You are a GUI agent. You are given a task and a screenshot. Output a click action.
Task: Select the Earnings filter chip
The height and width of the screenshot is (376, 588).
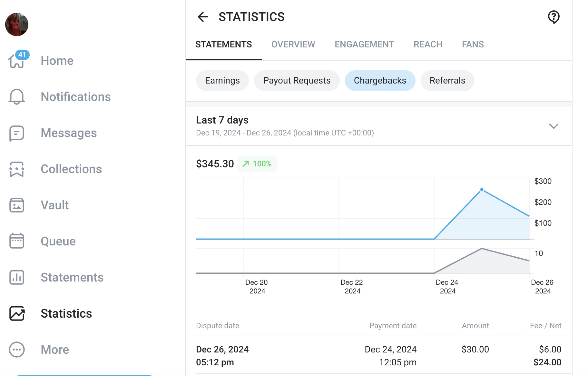[222, 81]
